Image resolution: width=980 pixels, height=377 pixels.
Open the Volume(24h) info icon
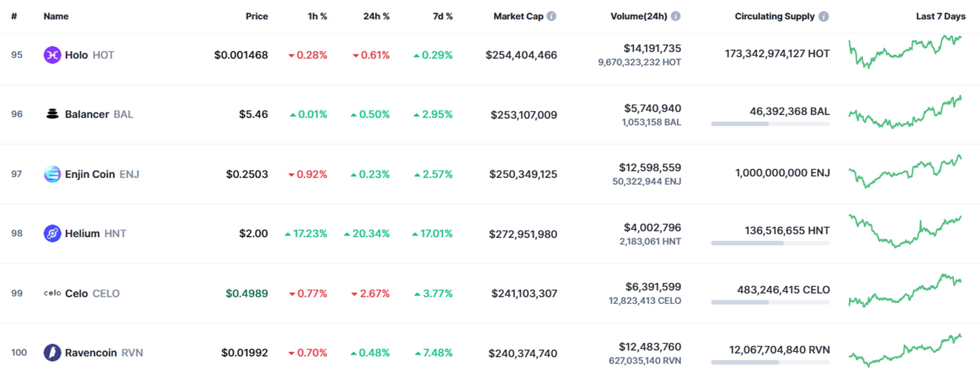coord(676,16)
